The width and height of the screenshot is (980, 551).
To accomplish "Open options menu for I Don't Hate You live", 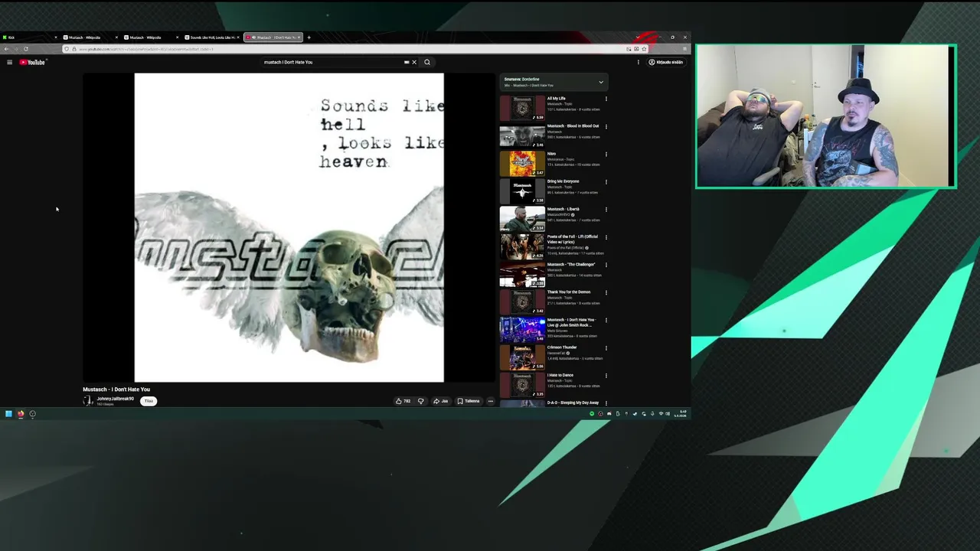I will click(x=606, y=320).
